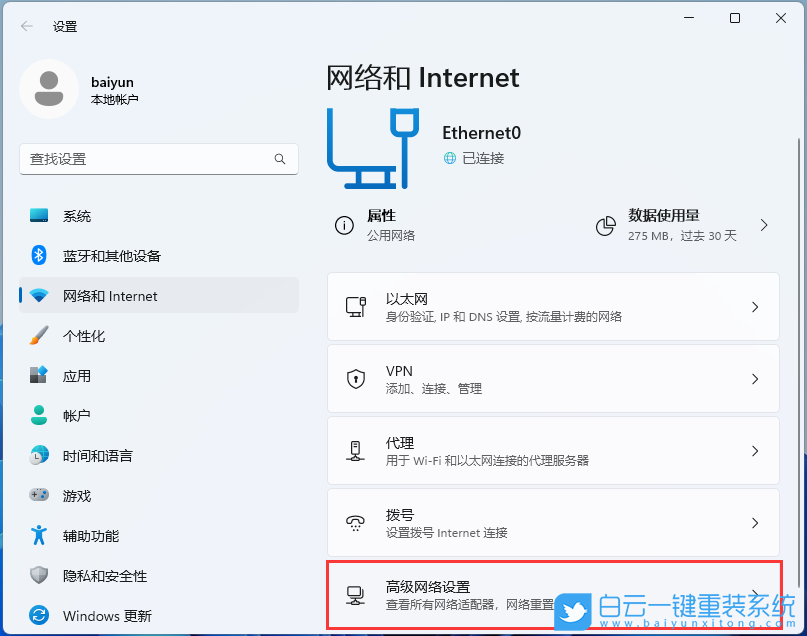Click the 数据使用量 pie chart icon
The width and height of the screenshot is (807, 636).
(606, 225)
